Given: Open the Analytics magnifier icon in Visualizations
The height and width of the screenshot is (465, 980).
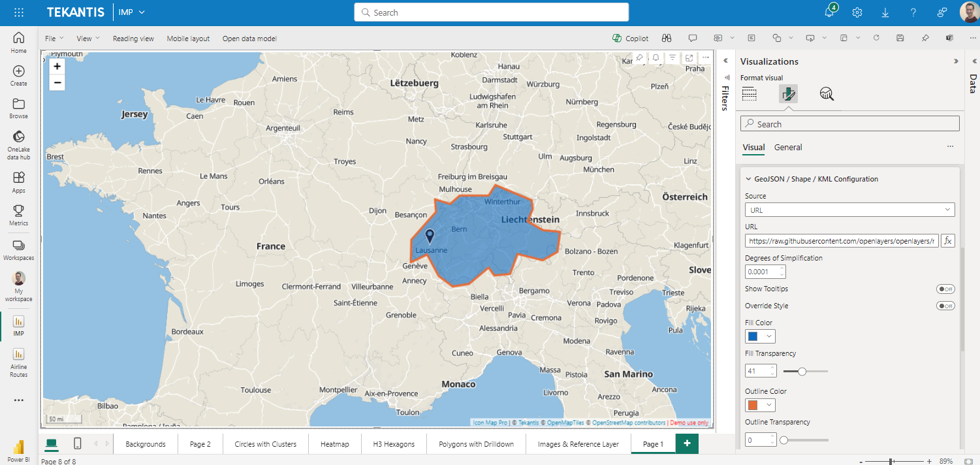Looking at the screenshot, I should click(827, 94).
